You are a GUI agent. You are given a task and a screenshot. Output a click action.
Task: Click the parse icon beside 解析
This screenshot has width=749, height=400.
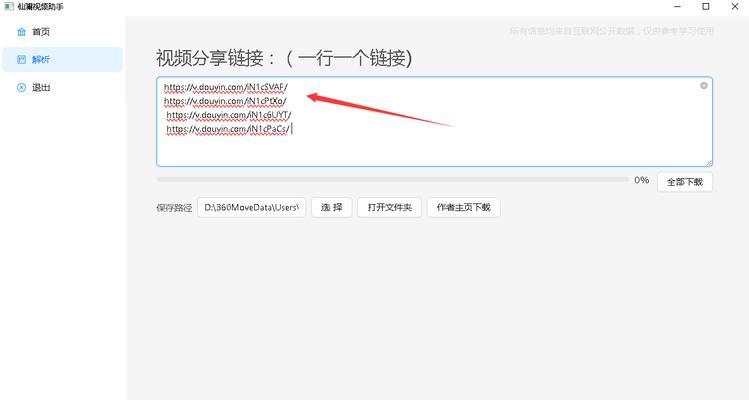[x=21, y=59]
